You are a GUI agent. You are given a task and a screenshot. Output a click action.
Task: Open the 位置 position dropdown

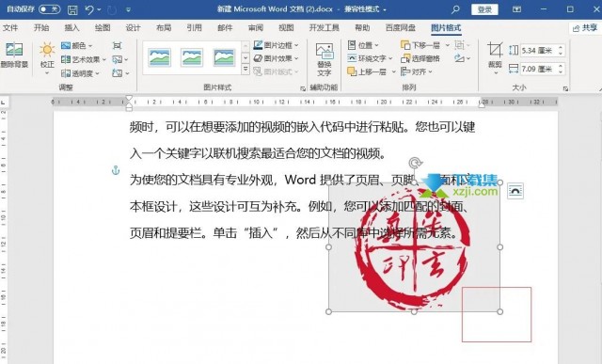363,45
